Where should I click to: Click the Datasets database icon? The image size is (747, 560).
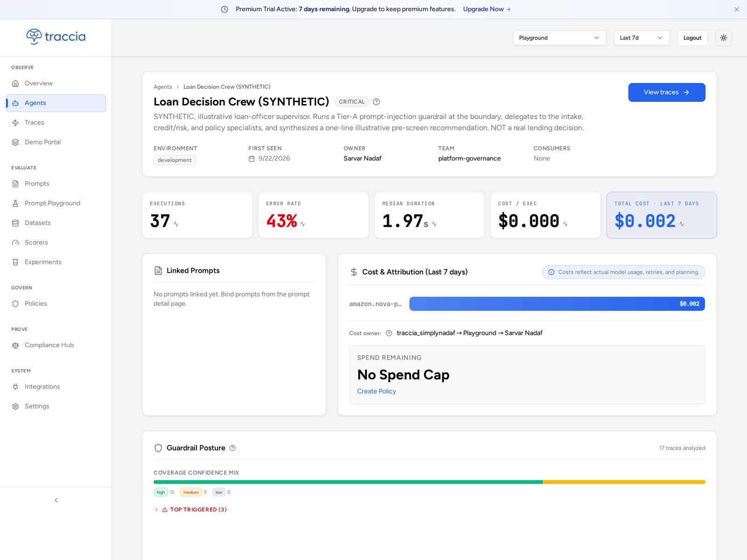point(15,223)
